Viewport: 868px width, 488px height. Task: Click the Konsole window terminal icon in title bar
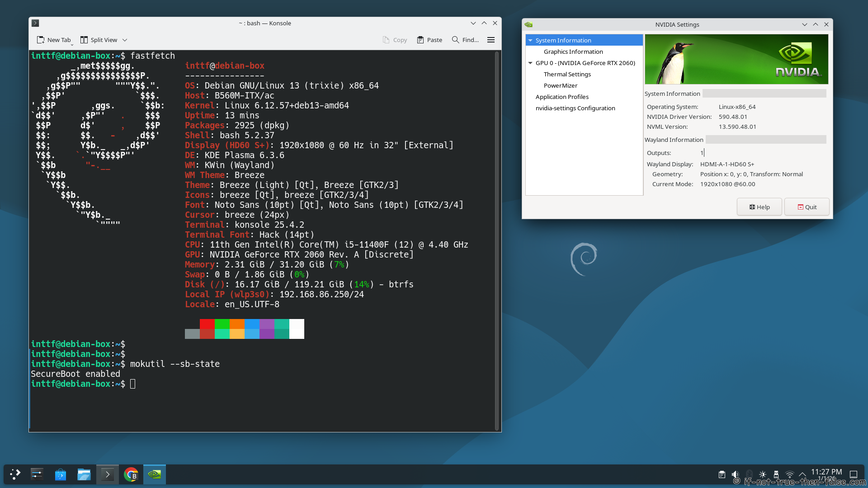[x=35, y=23]
